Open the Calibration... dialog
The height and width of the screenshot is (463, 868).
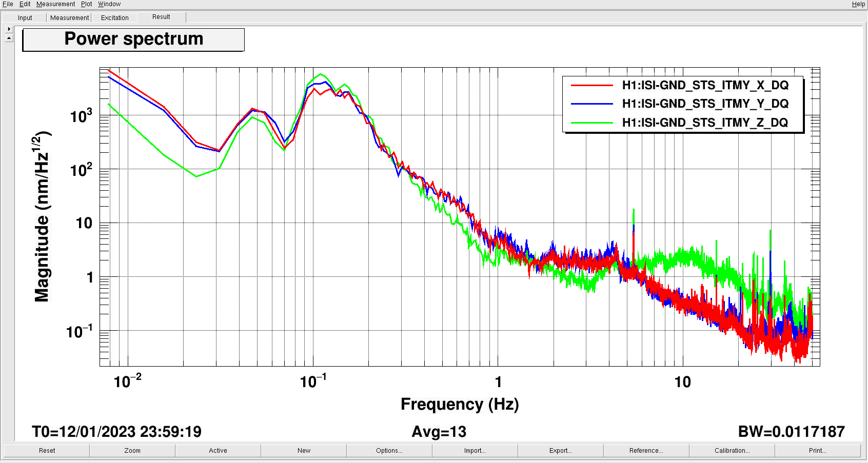point(732,451)
